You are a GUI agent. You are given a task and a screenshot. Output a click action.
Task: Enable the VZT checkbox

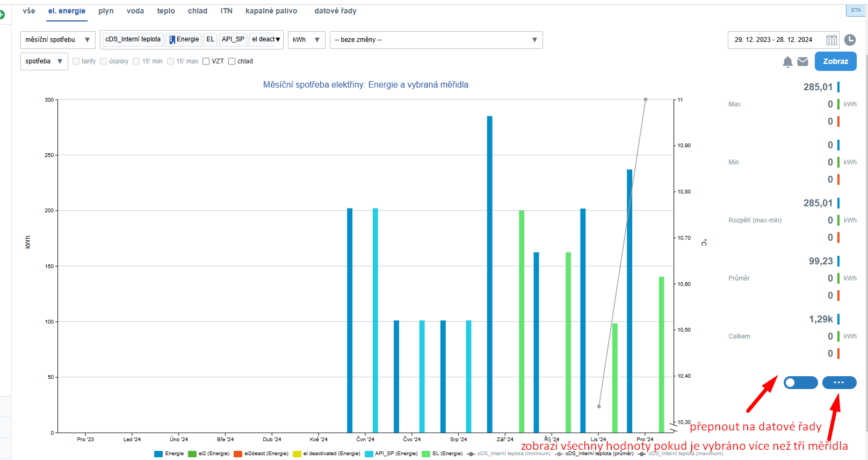pyautogui.click(x=206, y=61)
